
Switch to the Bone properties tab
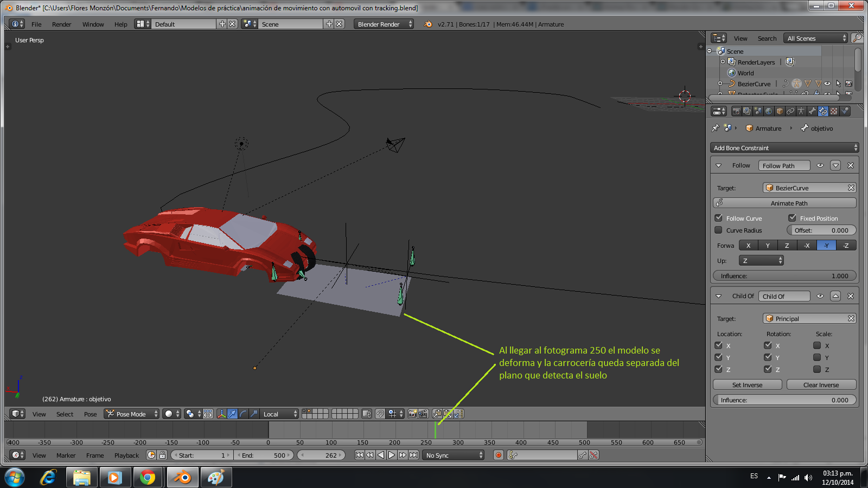tap(812, 111)
